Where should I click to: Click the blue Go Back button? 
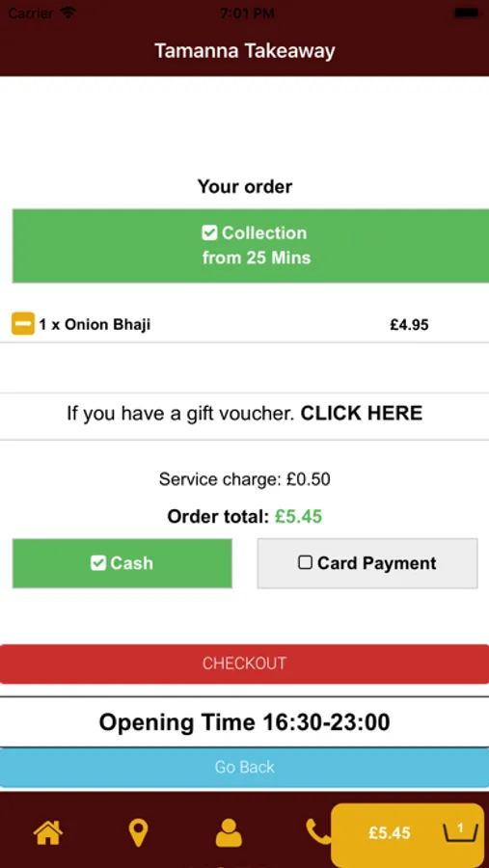coord(244,768)
